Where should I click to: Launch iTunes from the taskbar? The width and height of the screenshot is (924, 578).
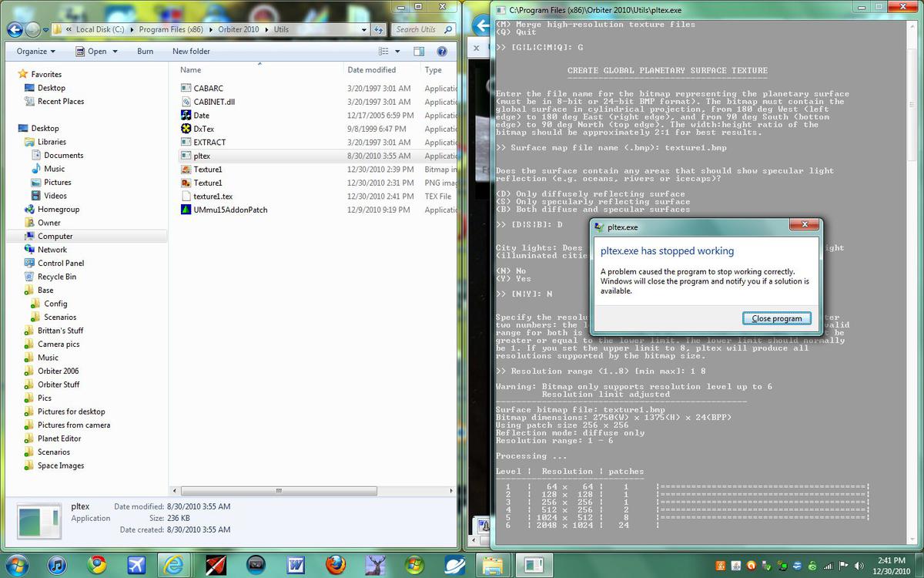(57, 565)
